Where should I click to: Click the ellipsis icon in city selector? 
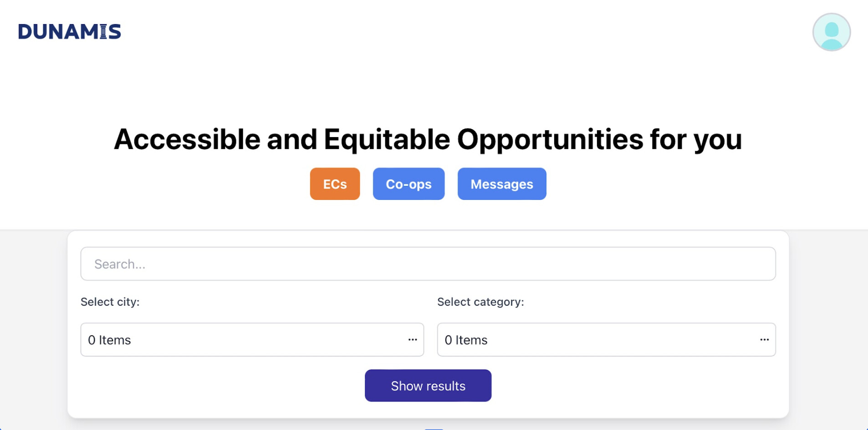pos(413,340)
